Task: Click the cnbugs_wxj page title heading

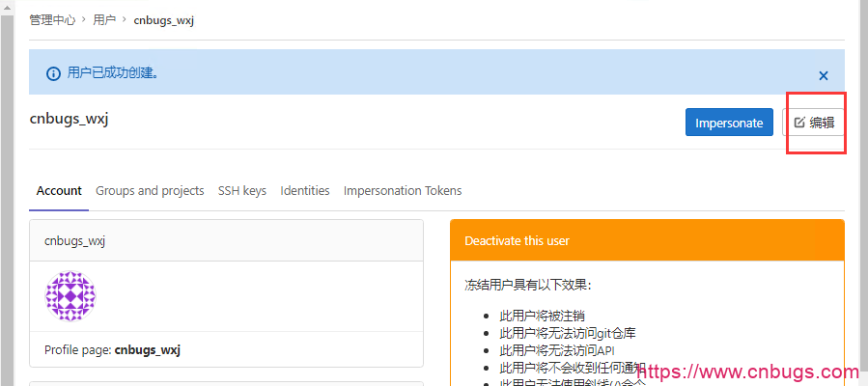Action: (x=70, y=118)
